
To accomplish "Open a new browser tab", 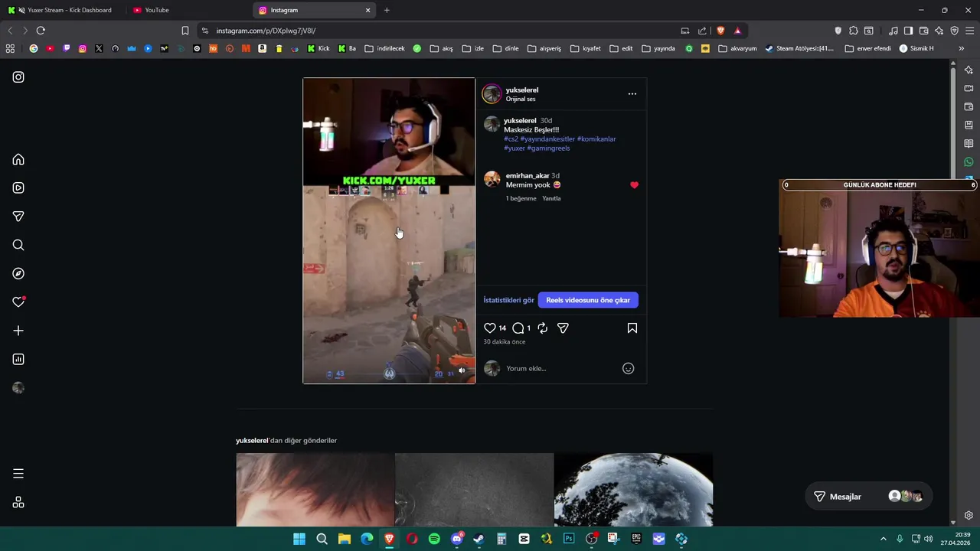I will click(x=387, y=10).
